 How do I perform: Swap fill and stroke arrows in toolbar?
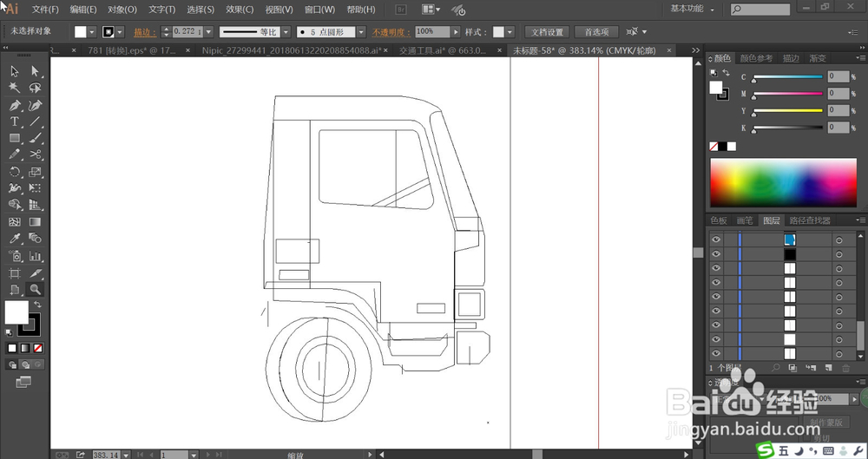(37, 305)
